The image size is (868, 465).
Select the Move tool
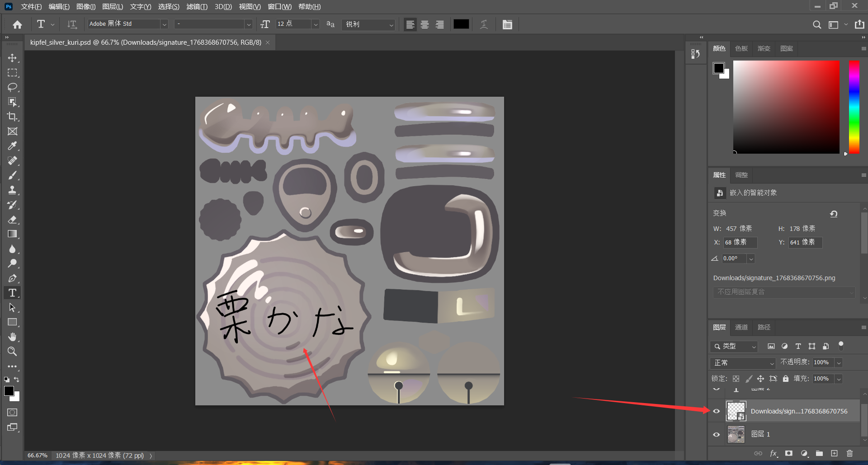pyautogui.click(x=12, y=58)
